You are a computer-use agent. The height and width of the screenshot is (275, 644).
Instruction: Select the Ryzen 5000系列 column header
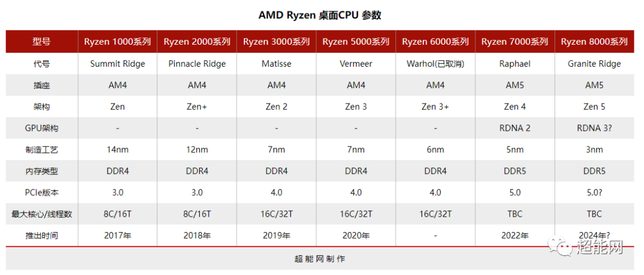(x=356, y=42)
